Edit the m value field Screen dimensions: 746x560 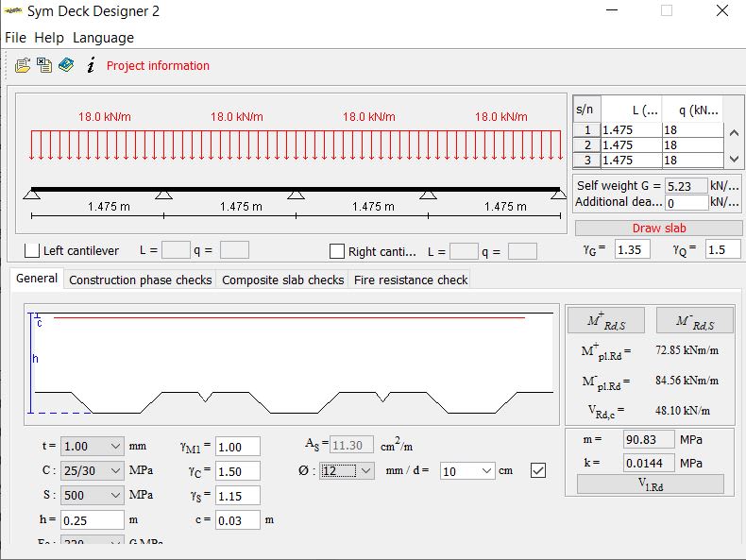649,439
